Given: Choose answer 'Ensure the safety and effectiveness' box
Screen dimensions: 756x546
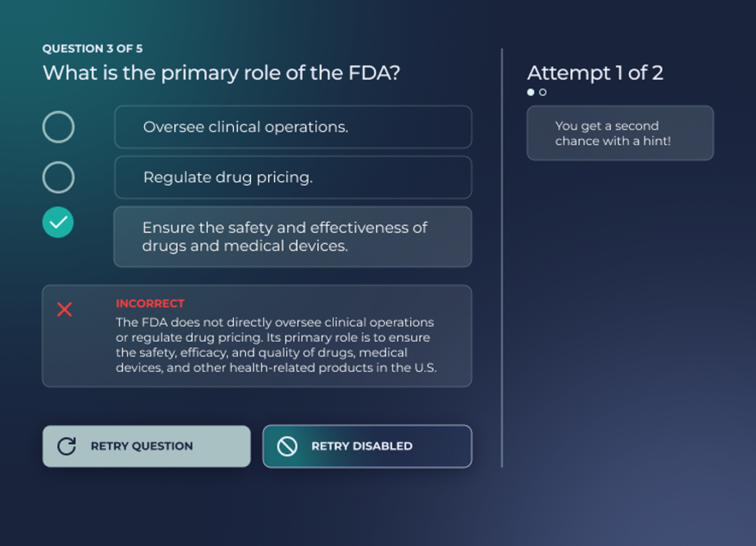Looking at the screenshot, I should point(293,237).
